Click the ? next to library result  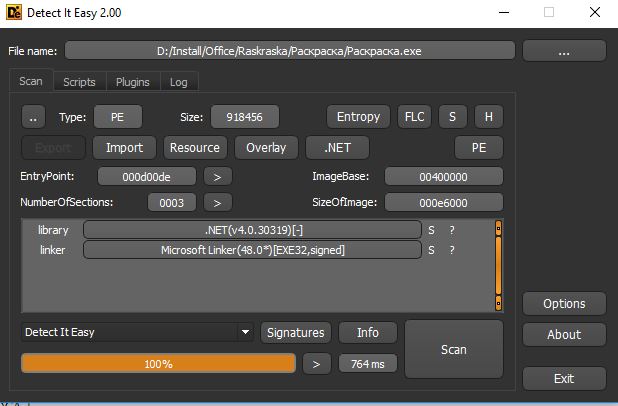pyautogui.click(x=452, y=230)
